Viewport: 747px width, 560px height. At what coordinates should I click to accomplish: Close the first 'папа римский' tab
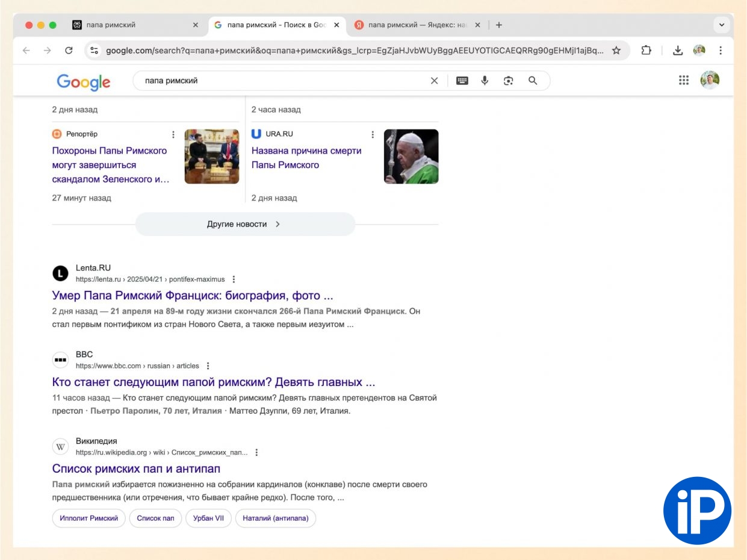coord(195,25)
